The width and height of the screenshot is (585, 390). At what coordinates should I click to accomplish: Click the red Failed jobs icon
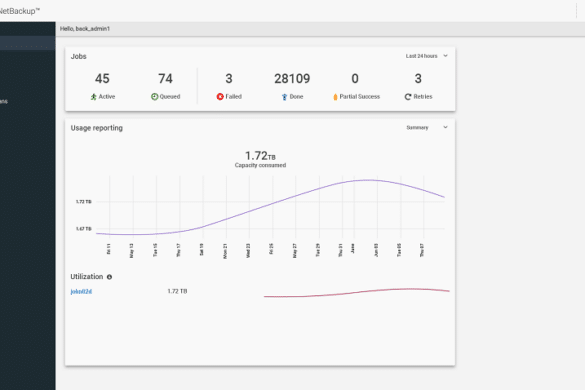pos(220,97)
